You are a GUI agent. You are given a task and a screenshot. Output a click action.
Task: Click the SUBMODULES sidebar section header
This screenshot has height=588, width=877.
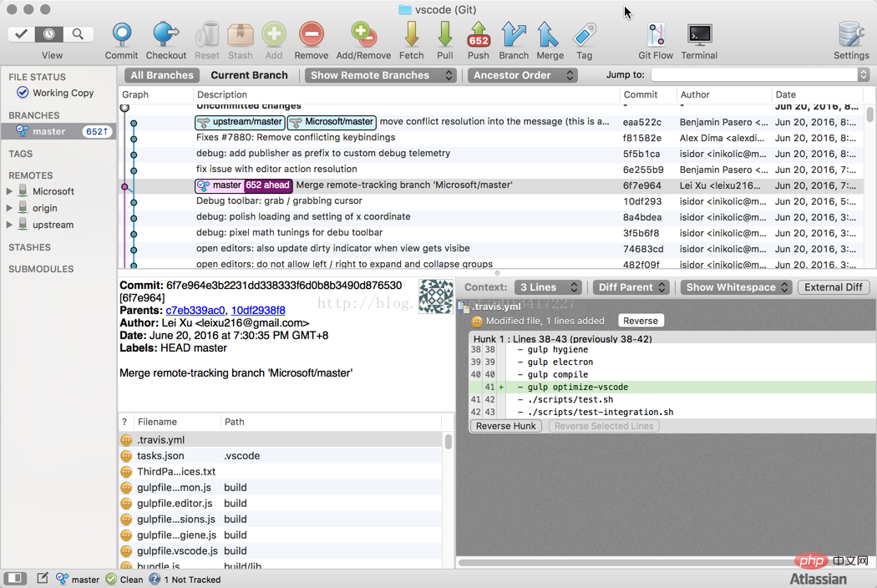41,269
